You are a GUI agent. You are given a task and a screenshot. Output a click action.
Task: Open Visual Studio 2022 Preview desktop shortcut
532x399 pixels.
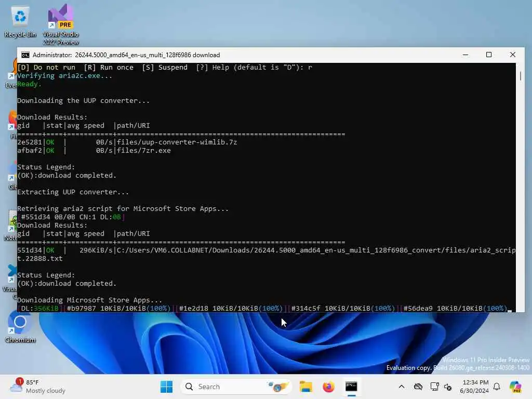[61, 24]
